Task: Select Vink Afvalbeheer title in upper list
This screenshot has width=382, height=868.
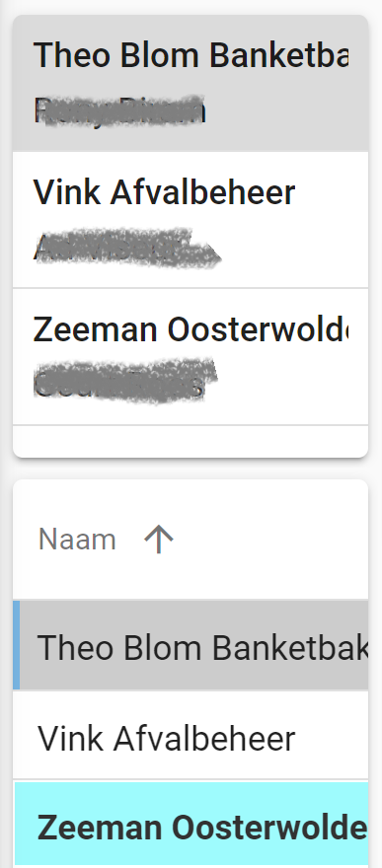Action: 165,192
